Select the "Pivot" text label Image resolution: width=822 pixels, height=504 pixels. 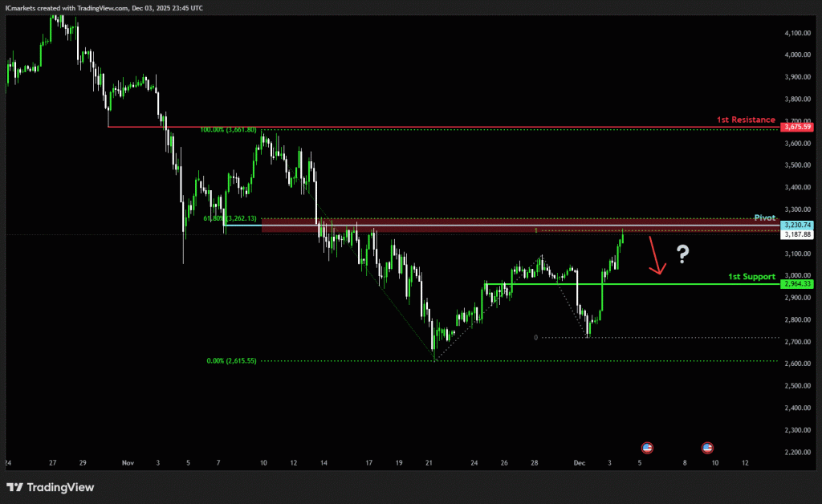tap(764, 218)
